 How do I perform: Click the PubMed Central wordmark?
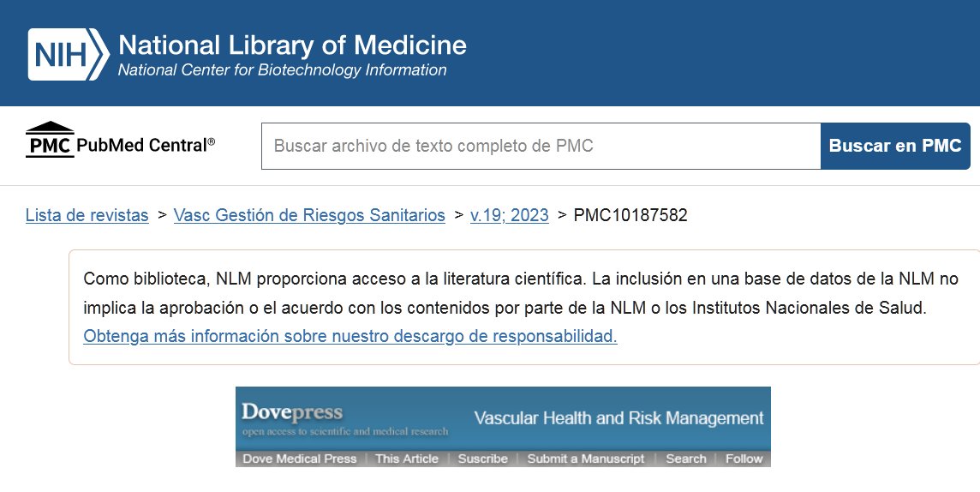coord(146,145)
